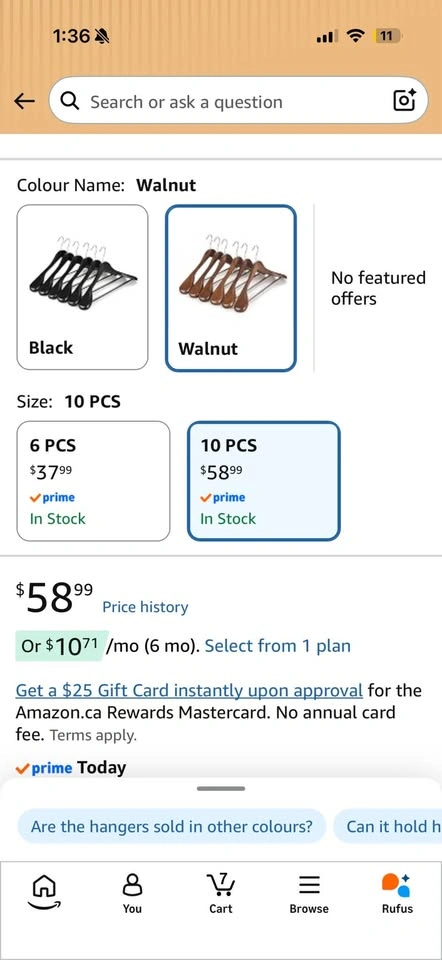Tap the back arrow icon
Viewport: 442px width, 960px height.
[x=24, y=102]
